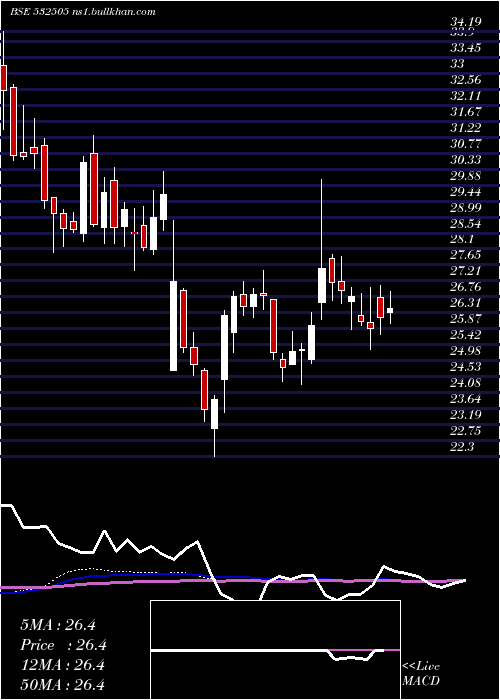Click the 28.54 price axis label
Viewport: 500px width, 700px height.
pos(466,223)
